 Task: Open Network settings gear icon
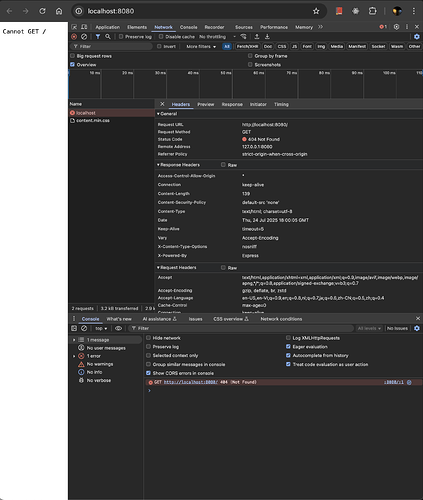coord(417,37)
